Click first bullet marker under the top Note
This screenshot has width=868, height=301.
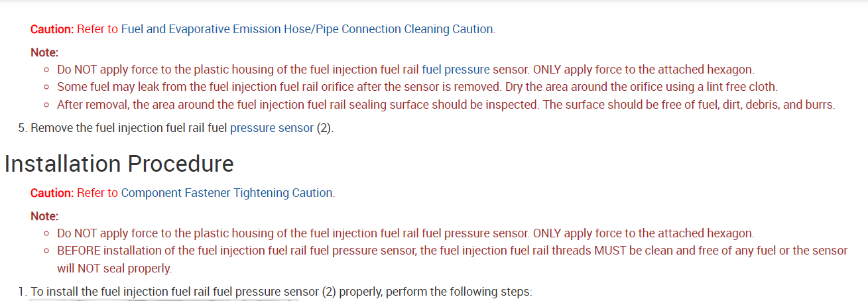point(46,70)
